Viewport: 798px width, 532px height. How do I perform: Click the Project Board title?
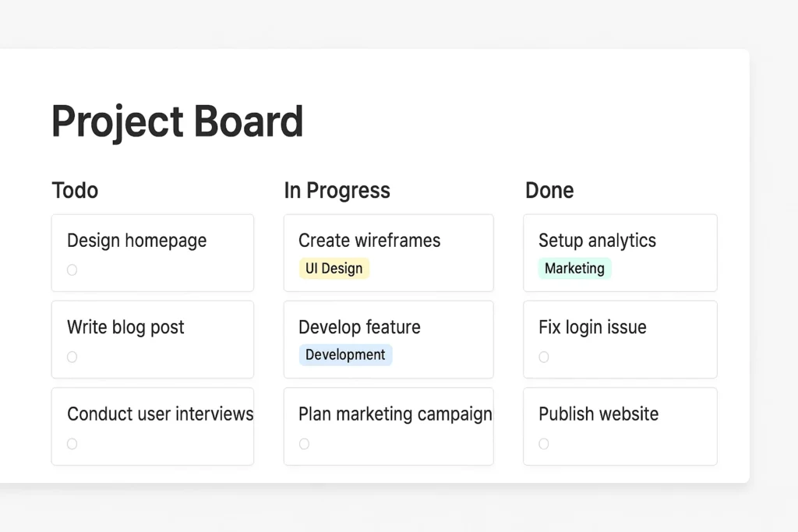tap(177, 122)
